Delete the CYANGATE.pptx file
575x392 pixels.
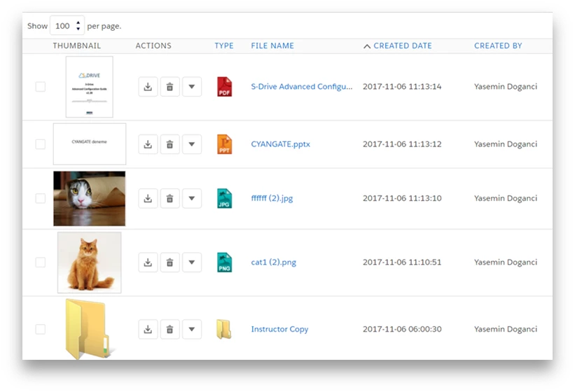[169, 144]
